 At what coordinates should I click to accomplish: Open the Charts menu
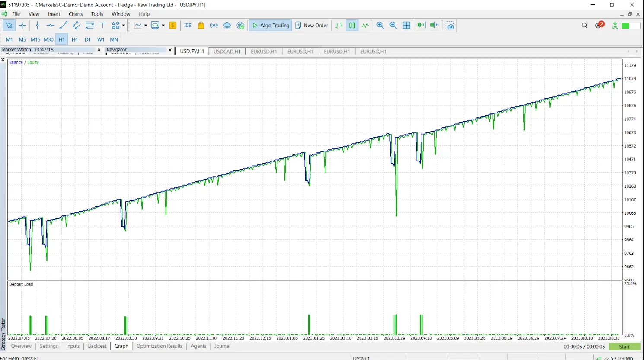pos(76,14)
